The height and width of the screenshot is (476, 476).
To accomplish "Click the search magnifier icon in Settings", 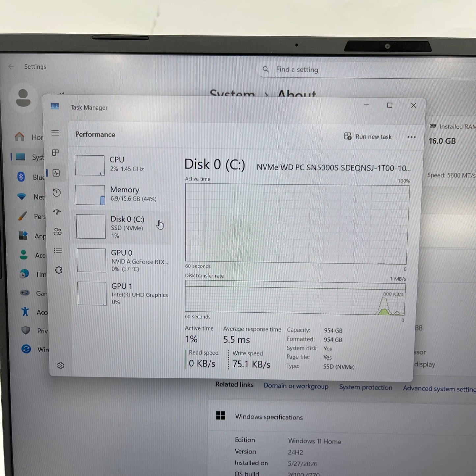I will [x=266, y=69].
